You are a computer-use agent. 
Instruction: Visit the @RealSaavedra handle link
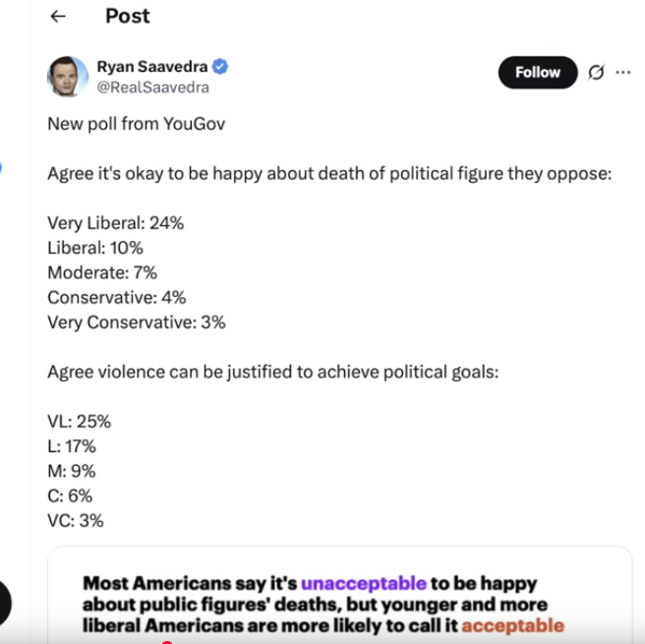coord(152,87)
